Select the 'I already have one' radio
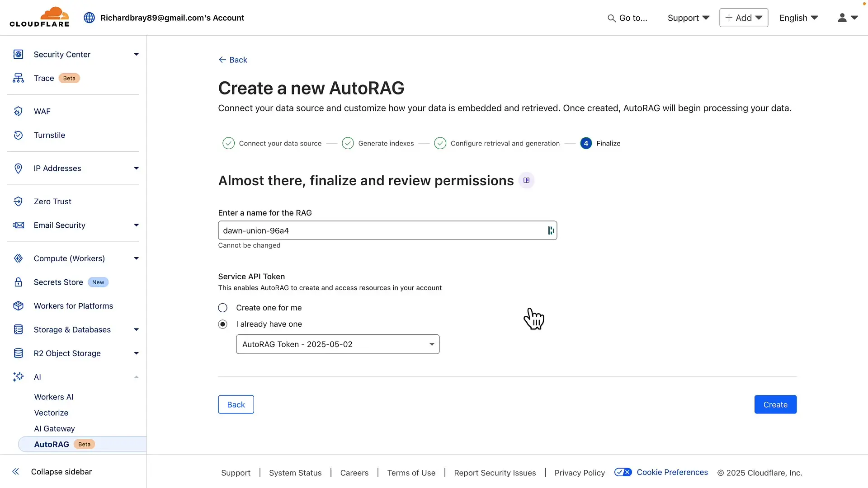Image resolution: width=868 pixels, height=488 pixels. 222,324
